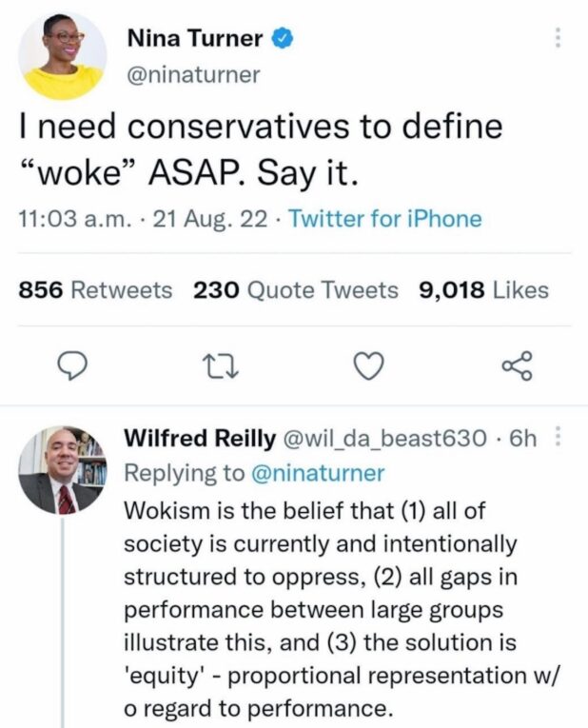
Task: Open more options on Nina Turner's tweet
Action: tap(558, 38)
